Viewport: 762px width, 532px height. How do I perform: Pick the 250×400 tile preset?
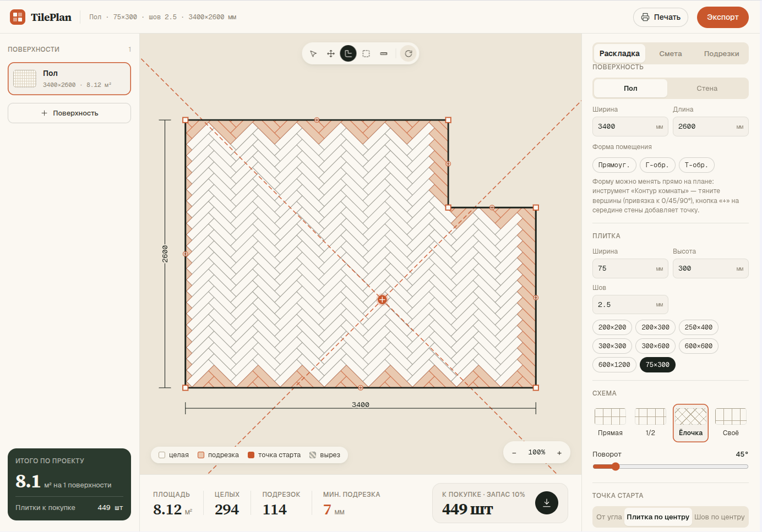699,327
